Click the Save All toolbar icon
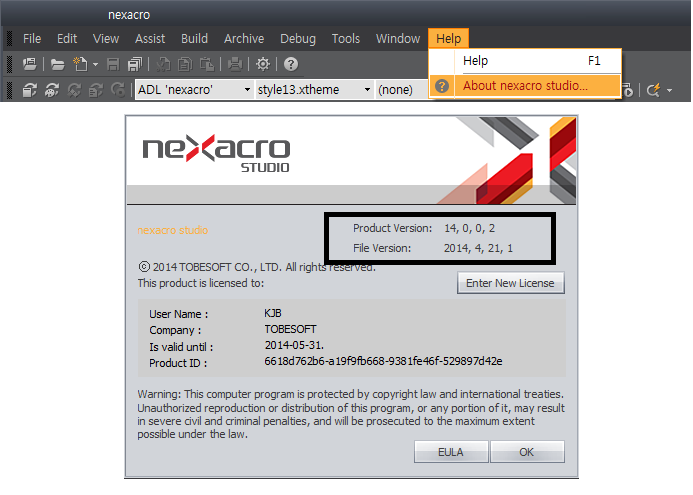Image resolution: width=693 pixels, height=495 pixels. pyautogui.click(x=133, y=64)
